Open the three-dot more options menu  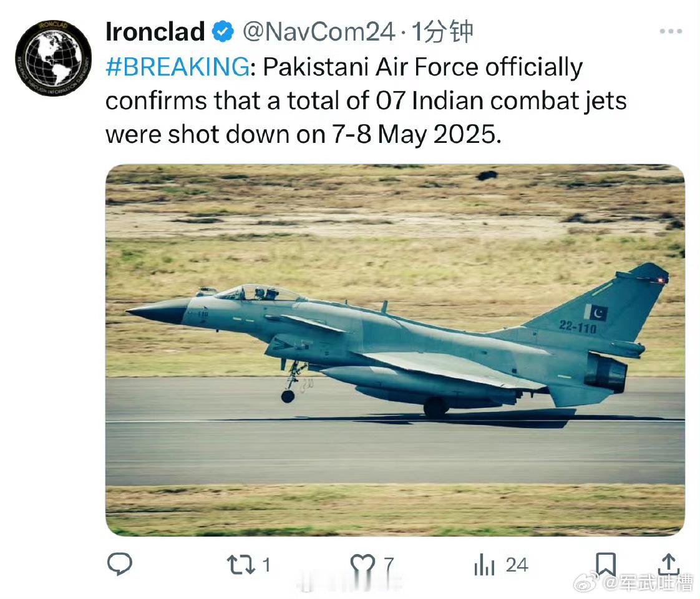tap(671, 31)
